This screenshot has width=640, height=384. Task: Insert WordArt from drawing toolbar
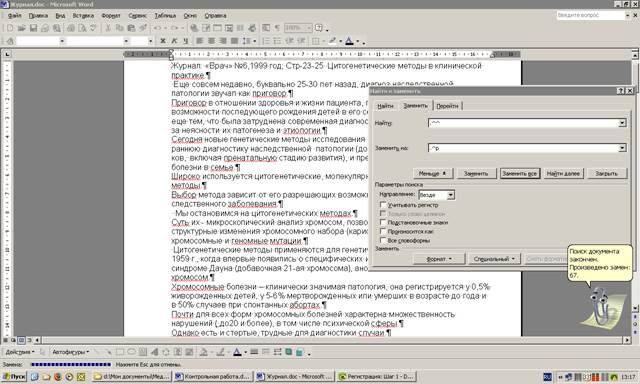[154, 352]
